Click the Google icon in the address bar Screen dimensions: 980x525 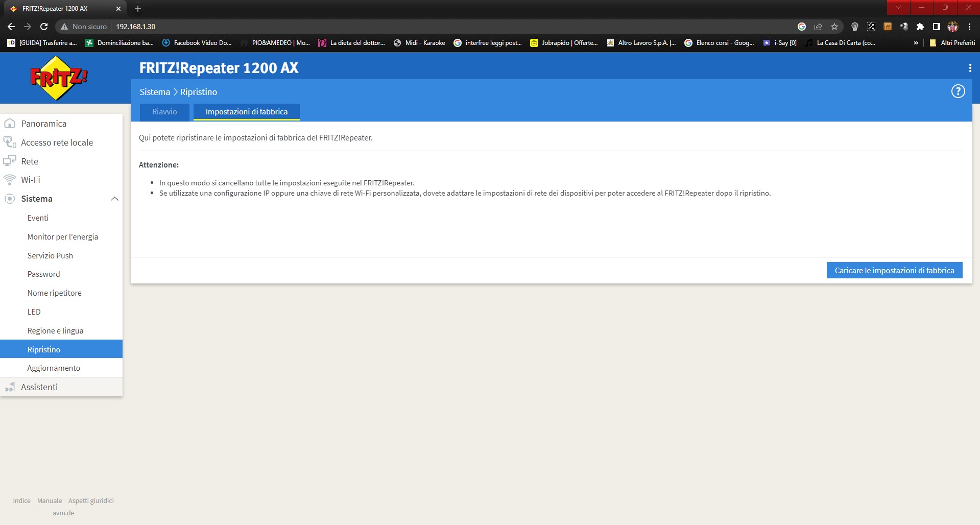point(802,27)
